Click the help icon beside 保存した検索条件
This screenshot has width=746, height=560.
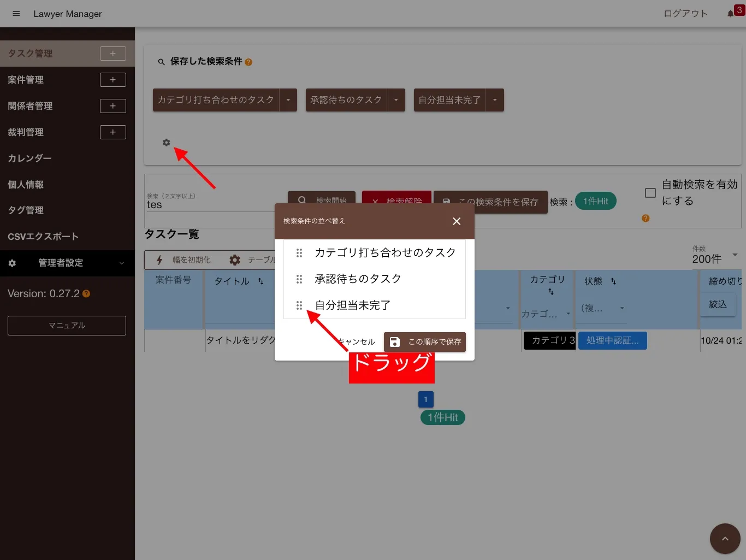(248, 62)
